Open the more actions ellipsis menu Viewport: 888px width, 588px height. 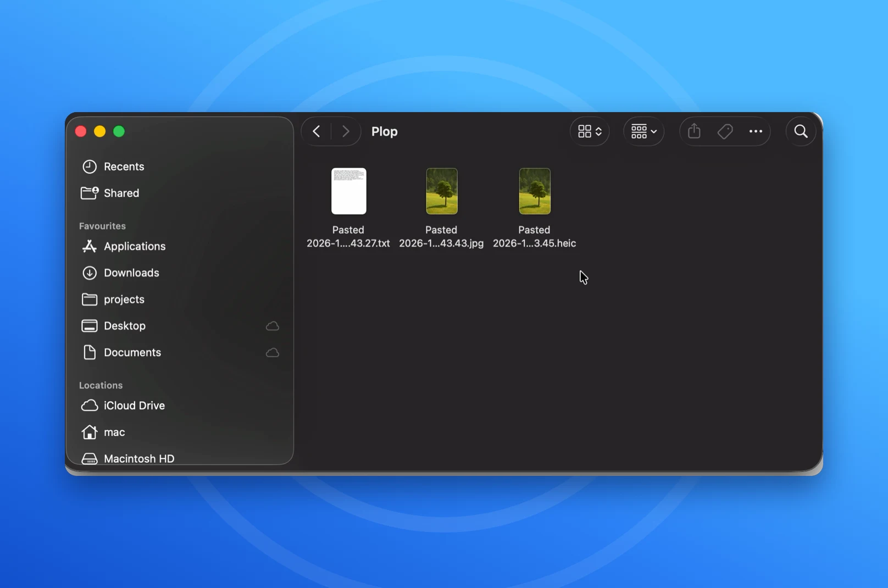coord(756,131)
